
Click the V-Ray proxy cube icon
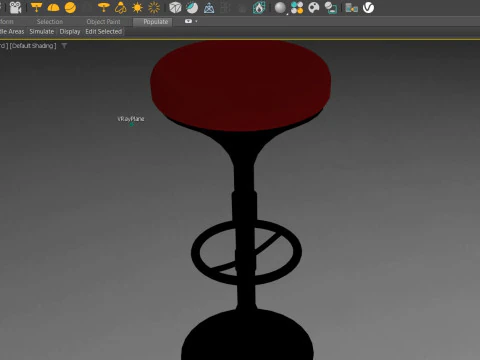[x=175, y=7]
